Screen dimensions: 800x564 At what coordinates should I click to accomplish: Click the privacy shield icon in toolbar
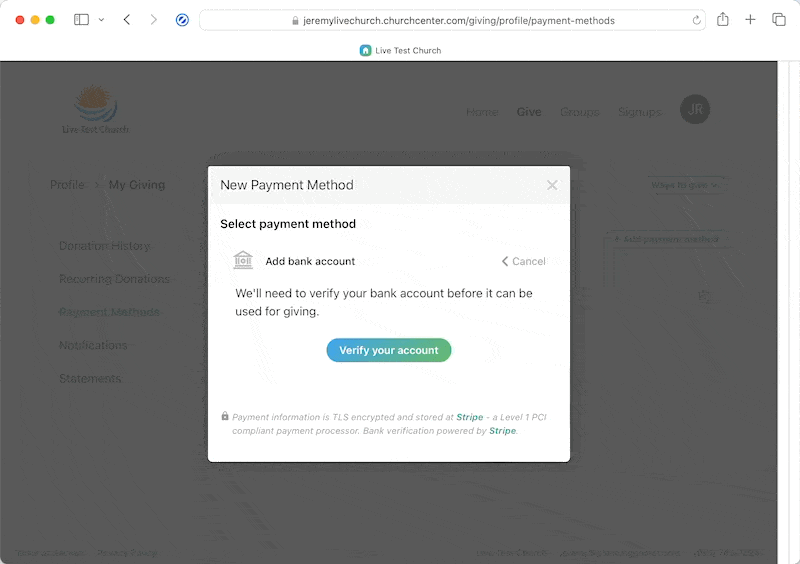coord(182,20)
